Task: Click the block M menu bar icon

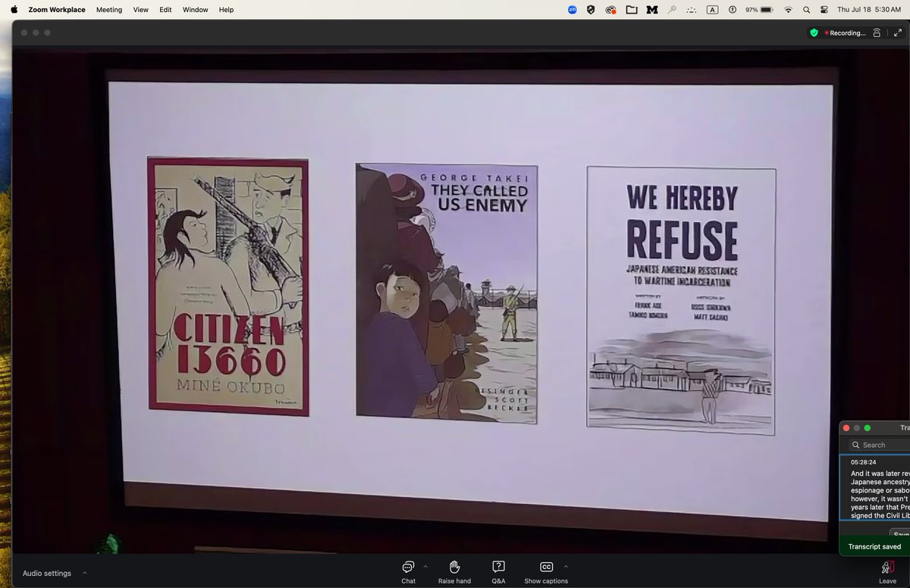Action: (x=651, y=10)
